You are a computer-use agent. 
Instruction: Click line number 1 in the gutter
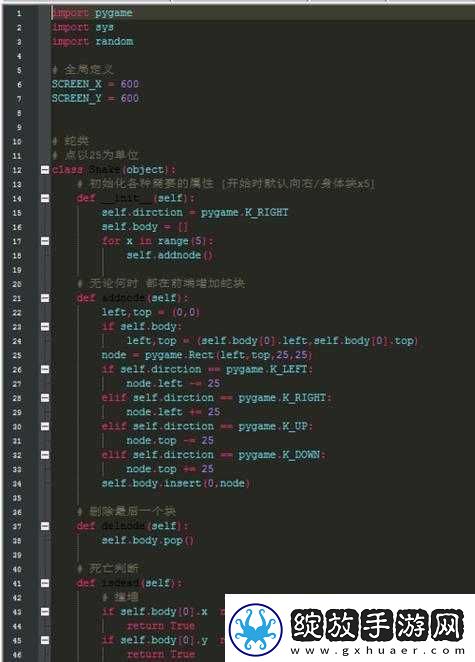(19, 13)
